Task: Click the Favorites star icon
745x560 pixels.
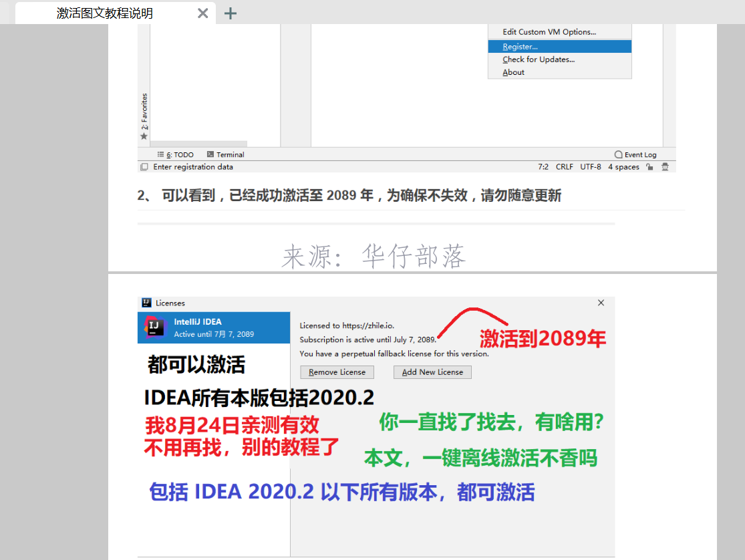Action: tap(144, 136)
